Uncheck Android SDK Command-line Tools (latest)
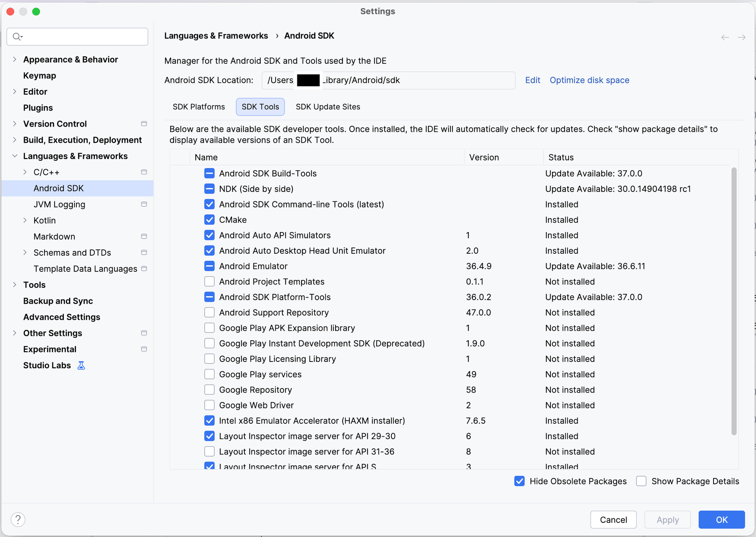This screenshot has height=537, width=756. click(209, 204)
